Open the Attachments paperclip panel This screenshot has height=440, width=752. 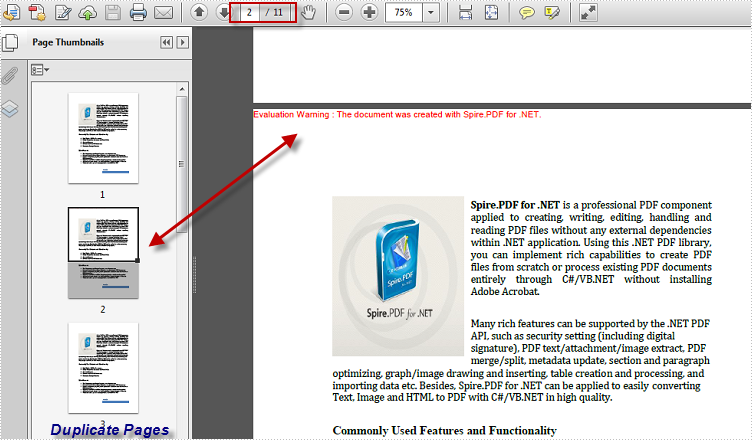pyautogui.click(x=10, y=75)
